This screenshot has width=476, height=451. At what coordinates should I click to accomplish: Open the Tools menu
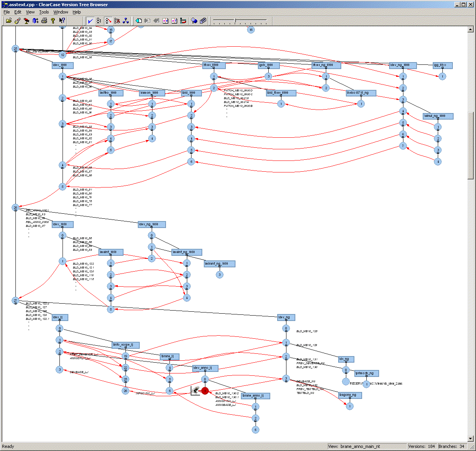tap(44, 12)
